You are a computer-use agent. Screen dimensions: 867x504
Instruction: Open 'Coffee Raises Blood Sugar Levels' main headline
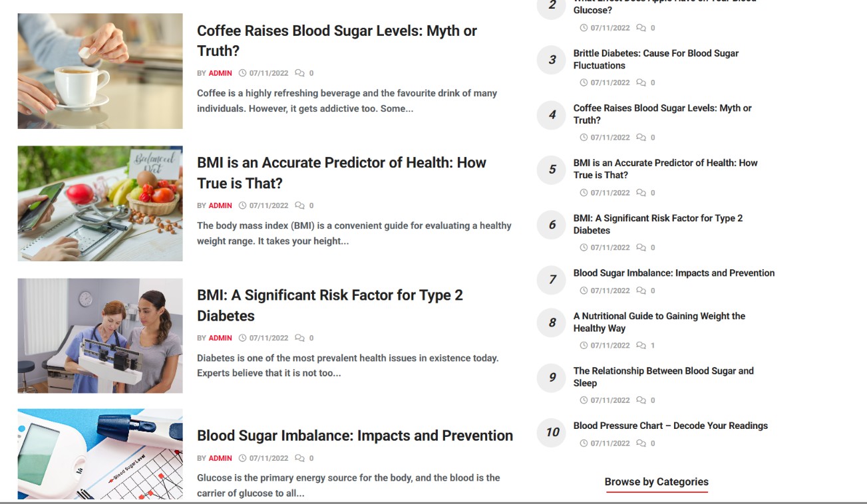tap(337, 41)
